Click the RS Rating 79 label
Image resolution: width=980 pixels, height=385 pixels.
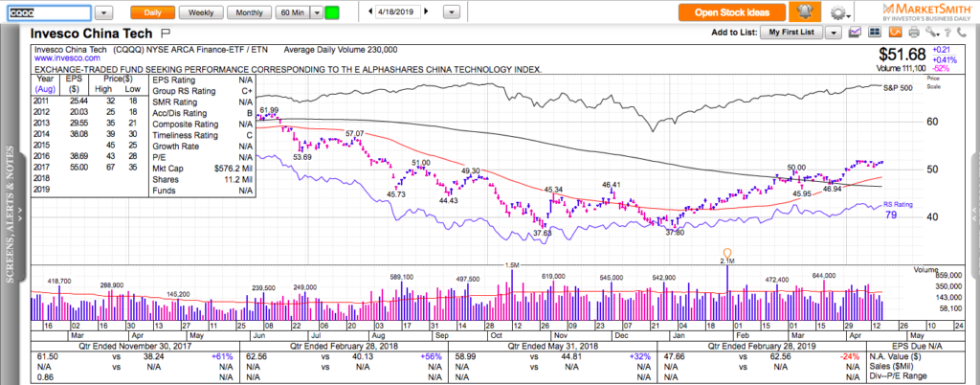[x=897, y=210]
